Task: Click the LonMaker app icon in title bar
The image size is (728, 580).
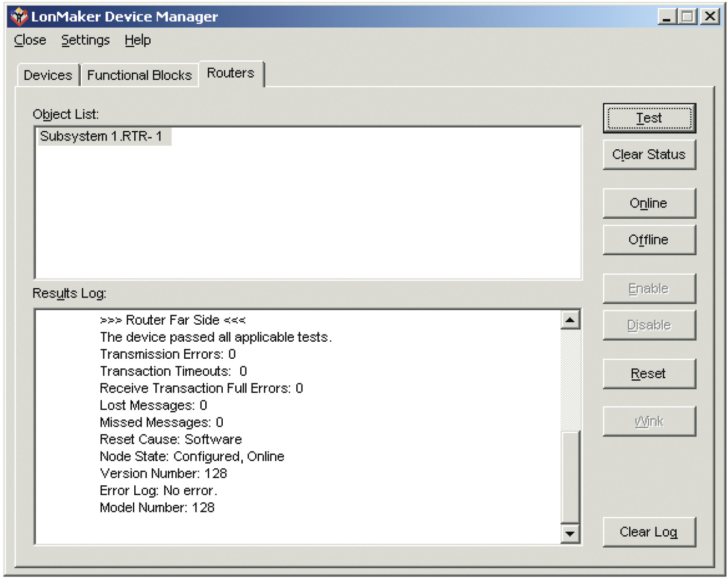Action: 19,16
